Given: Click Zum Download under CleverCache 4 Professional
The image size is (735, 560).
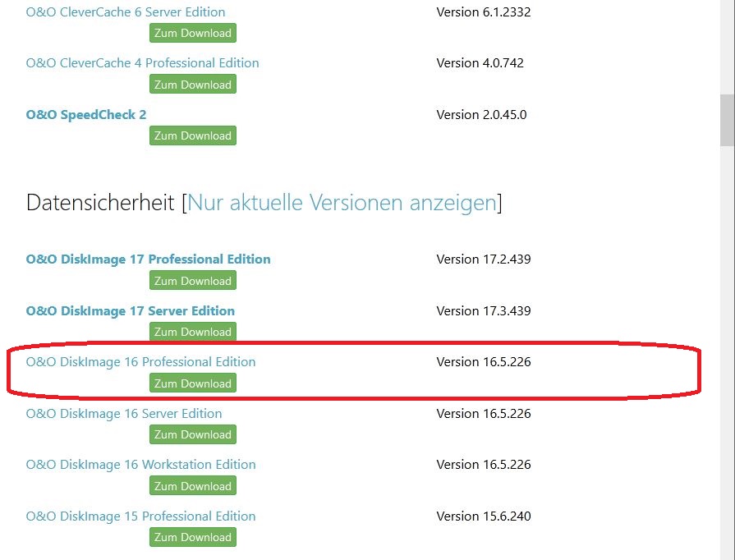Looking at the screenshot, I should click(193, 85).
